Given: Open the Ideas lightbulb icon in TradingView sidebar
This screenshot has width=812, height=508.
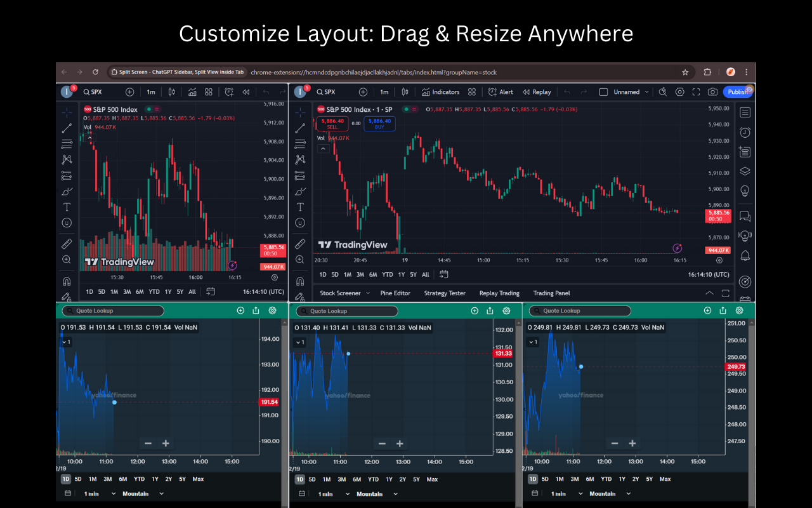Looking at the screenshot, I should pos(745,190).
